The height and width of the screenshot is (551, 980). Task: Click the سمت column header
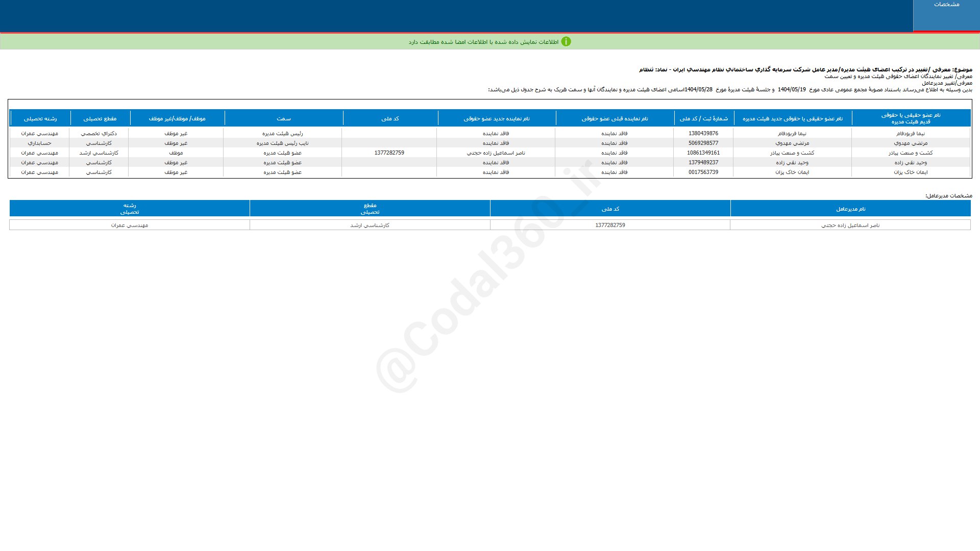(x=284, y=118)
